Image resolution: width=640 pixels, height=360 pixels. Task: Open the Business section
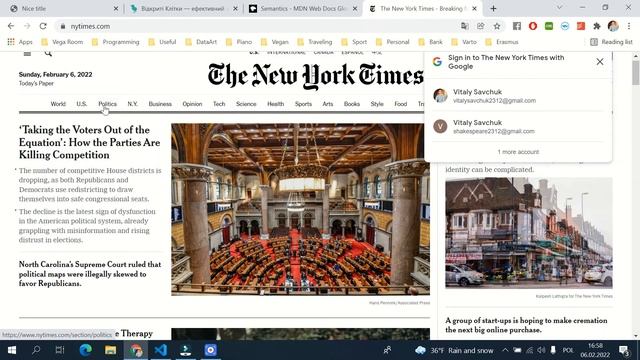[160, 104]
